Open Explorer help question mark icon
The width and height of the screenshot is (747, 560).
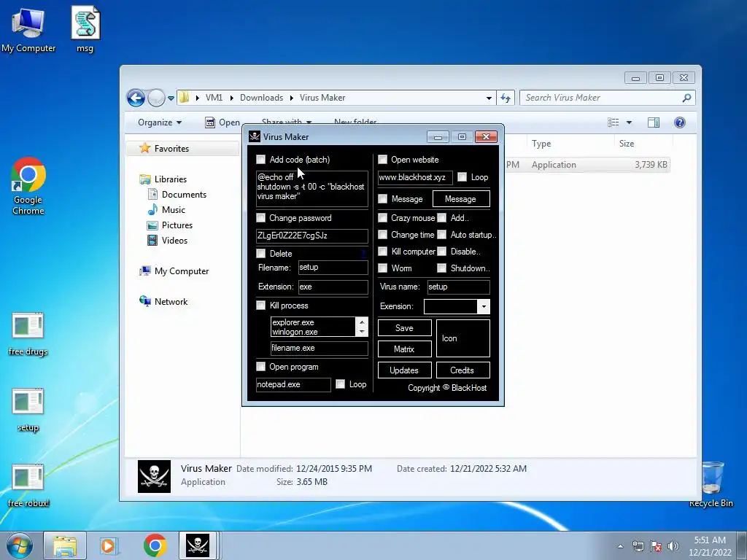pos(680,122)
